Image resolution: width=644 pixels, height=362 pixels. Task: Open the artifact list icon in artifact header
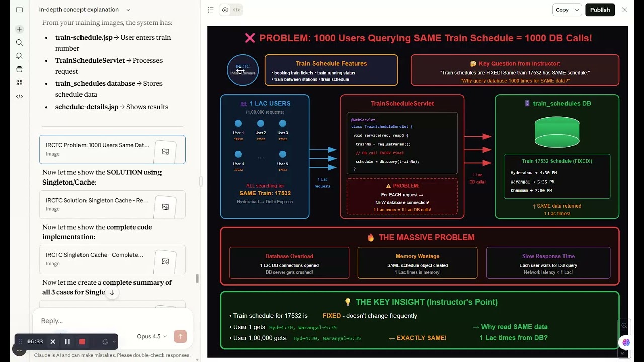[x=210, y=10]
